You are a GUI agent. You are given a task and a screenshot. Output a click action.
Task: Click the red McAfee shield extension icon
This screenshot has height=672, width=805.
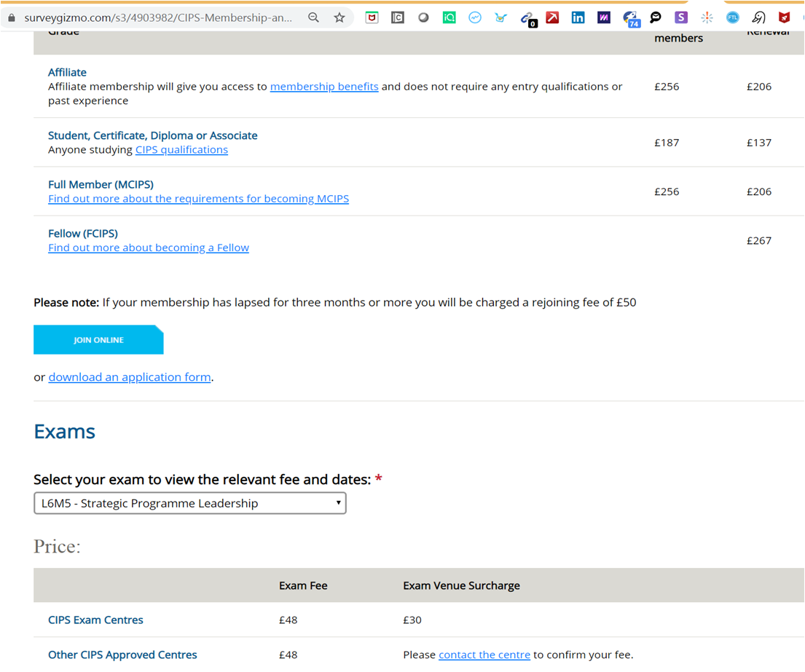tap(784, 17)
